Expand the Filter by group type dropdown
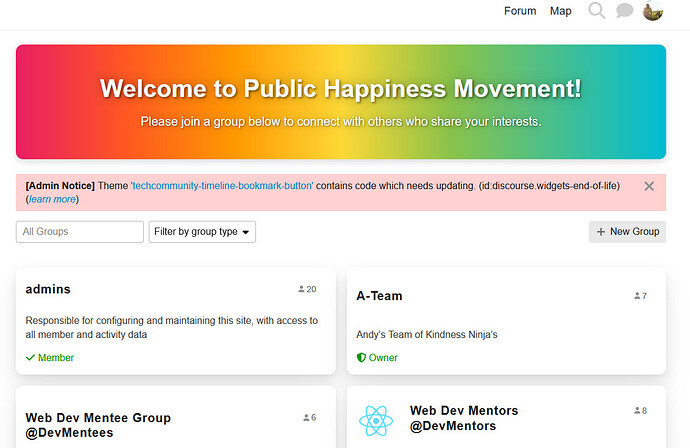The width and height of the screenshot is (690, 448). (x=202, y=231)
